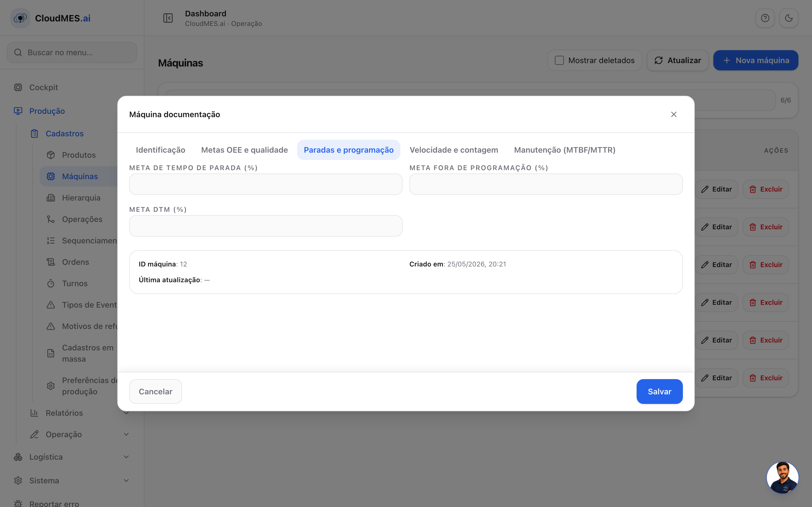Viewport: 812px width, 507px height.
Task: Click the Turnos timer icon
Action: (x=51, y=283)
